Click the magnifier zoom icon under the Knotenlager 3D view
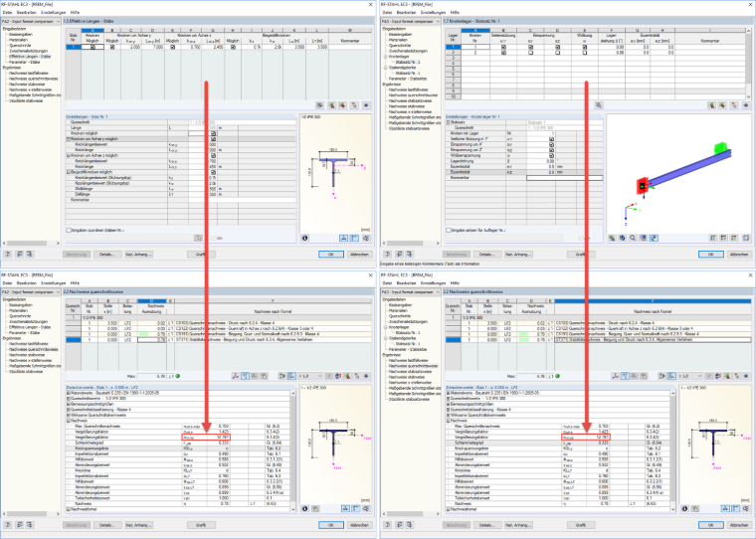 [633, 238]
